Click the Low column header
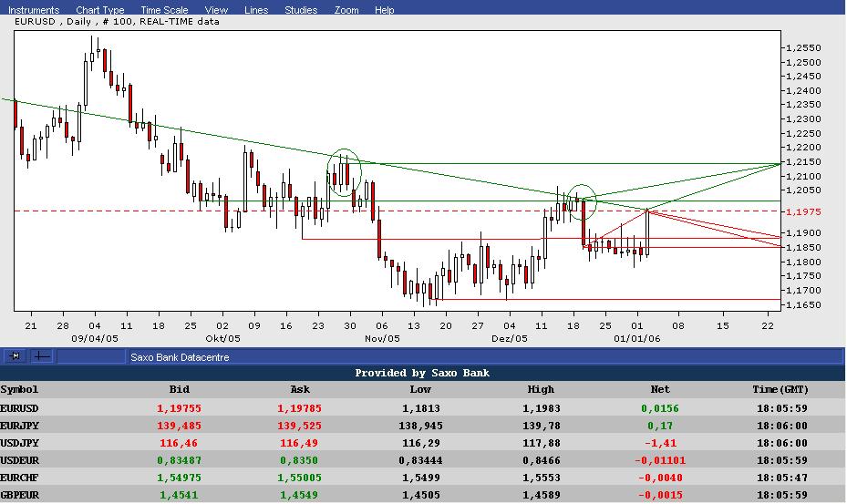This screenshot has width=847, height=504. pyautogui.click(x=419, y=389)
